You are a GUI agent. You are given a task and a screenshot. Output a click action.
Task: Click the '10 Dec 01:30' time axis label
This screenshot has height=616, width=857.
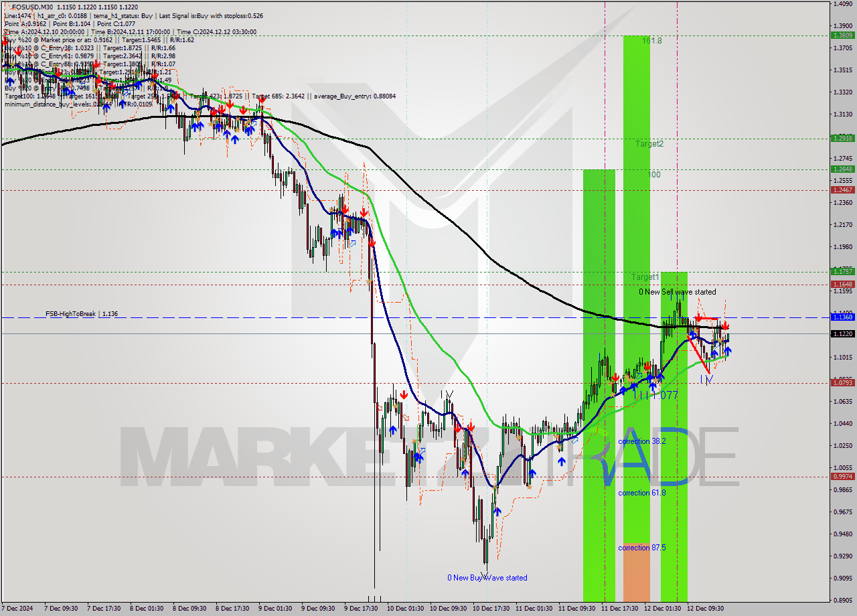404,609
